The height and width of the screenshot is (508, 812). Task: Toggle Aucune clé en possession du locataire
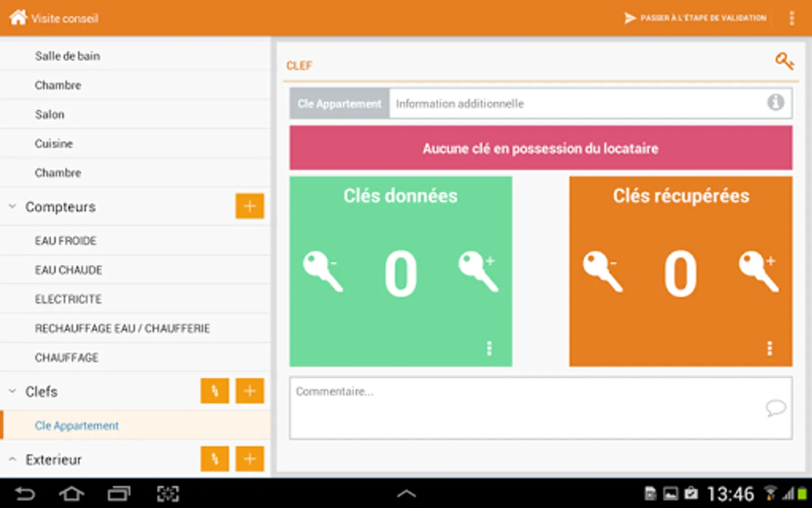point(540,148)
